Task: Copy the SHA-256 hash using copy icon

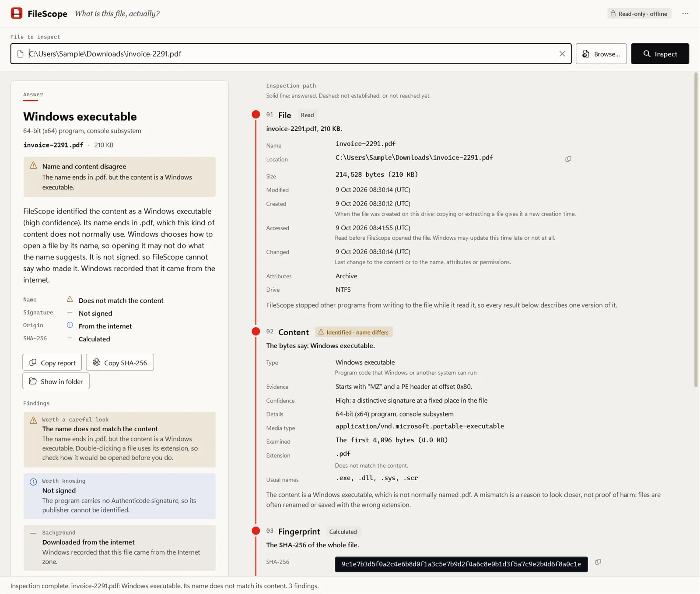Action: pyautogui.click(x=598, y=562)
